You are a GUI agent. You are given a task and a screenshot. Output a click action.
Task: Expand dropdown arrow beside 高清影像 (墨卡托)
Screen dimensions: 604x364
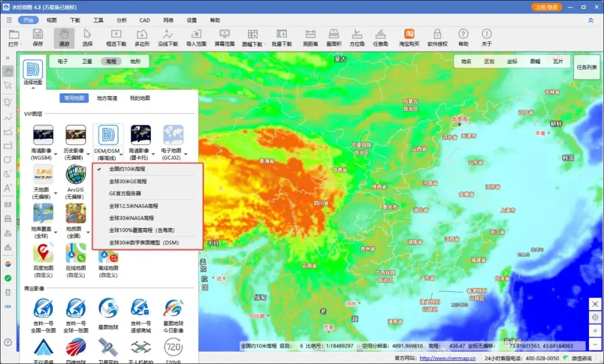[x=153, y=154]
